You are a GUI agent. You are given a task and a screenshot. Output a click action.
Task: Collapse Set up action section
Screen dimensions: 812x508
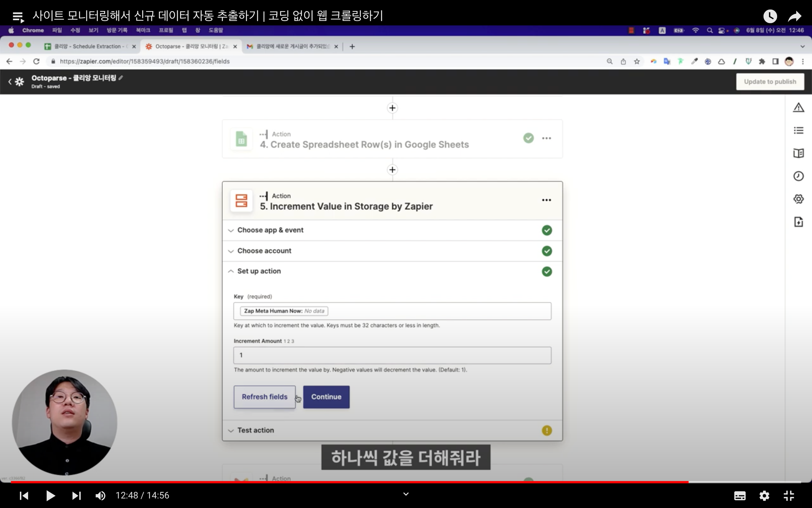pos(392,271)
